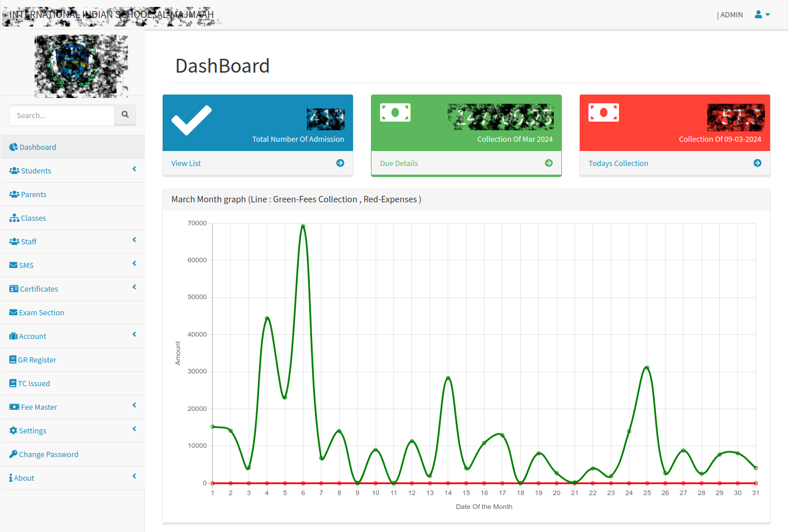Open the GR Register page
The width and height of the screenshot is (788, 532).
pos(37,360)
